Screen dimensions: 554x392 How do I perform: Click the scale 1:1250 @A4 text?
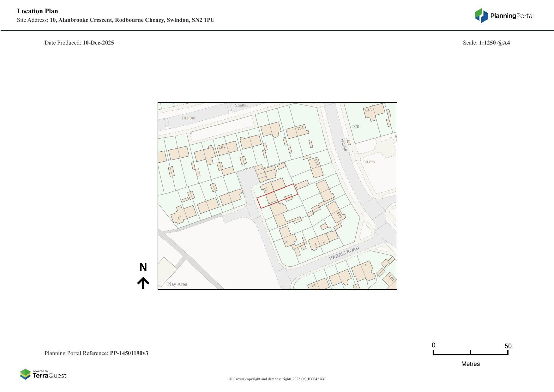[x=494, y=43]
